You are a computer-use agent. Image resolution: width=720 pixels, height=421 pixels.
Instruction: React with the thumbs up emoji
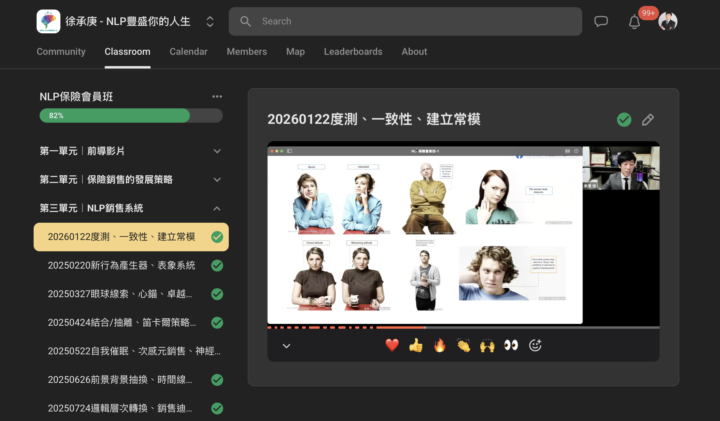[416, 345]
